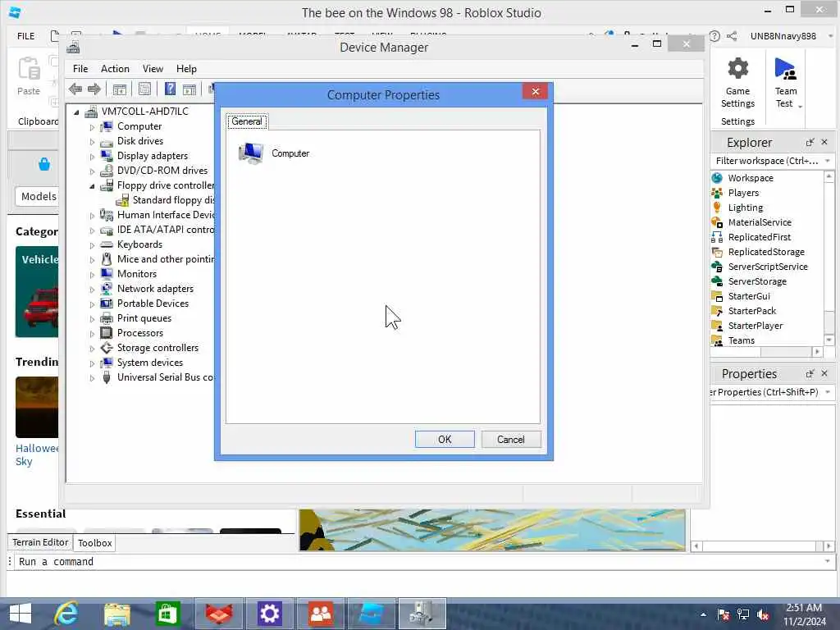Image resolution: width=840 pixels, height=630 pixels.
Task: Click the Back arrow in Device Manager toolbar
Action: (x=75, y=89)
